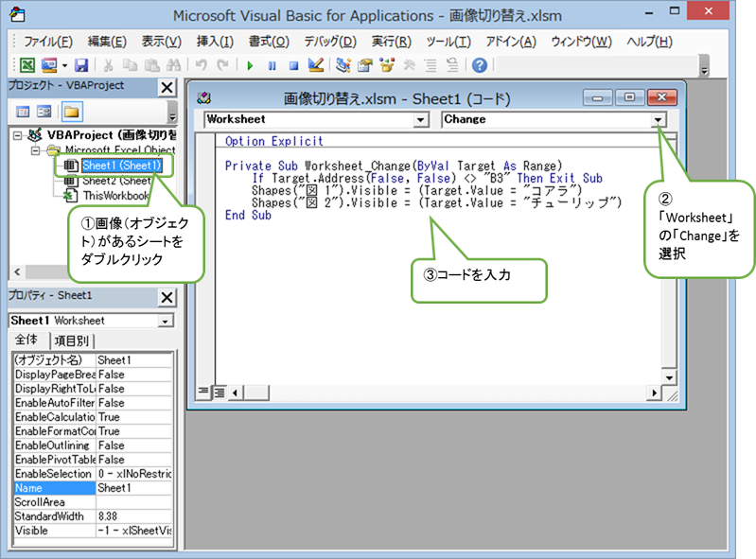Open the Object Browser toolbar icon

tap(387, 64)
